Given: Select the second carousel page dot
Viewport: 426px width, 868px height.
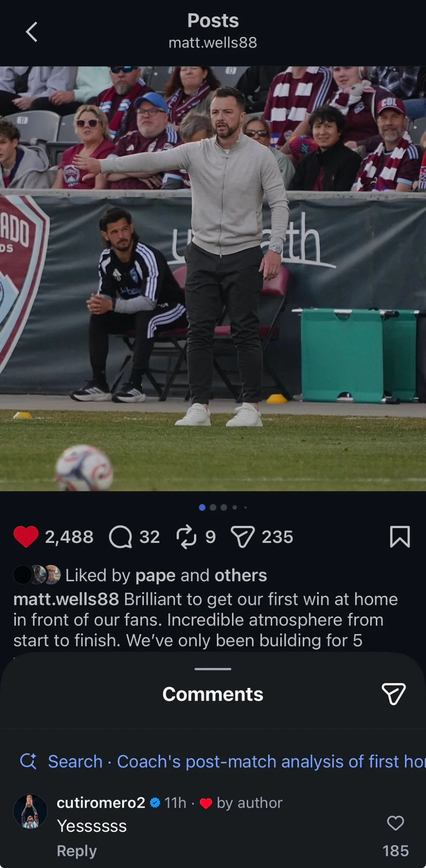Looking at the screenshot, I should click(x=213, y=507).
